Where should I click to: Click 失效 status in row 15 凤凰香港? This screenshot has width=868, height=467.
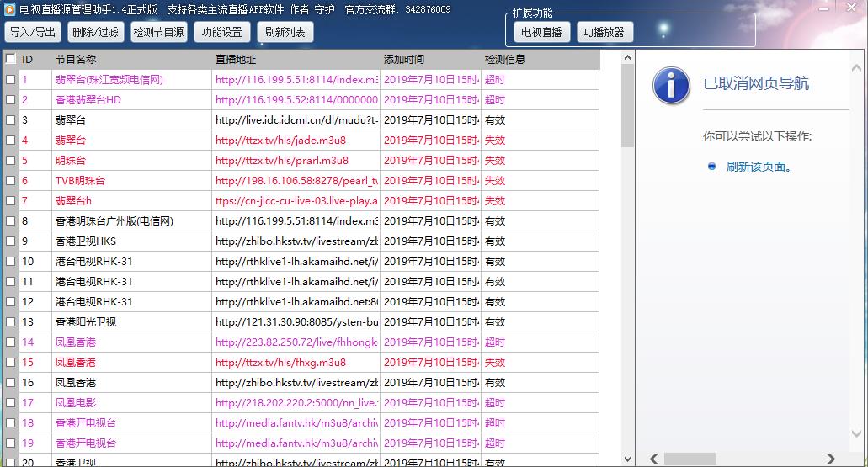click(495, 363)
